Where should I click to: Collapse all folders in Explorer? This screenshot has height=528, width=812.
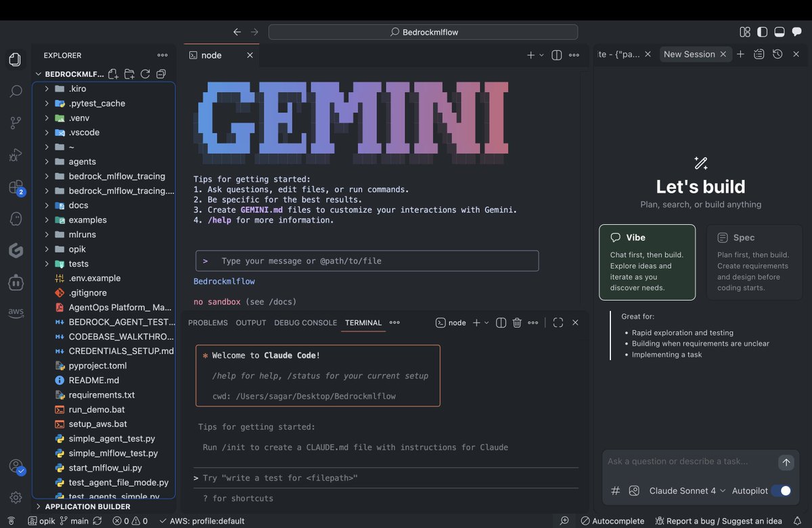tap(161, 74)
